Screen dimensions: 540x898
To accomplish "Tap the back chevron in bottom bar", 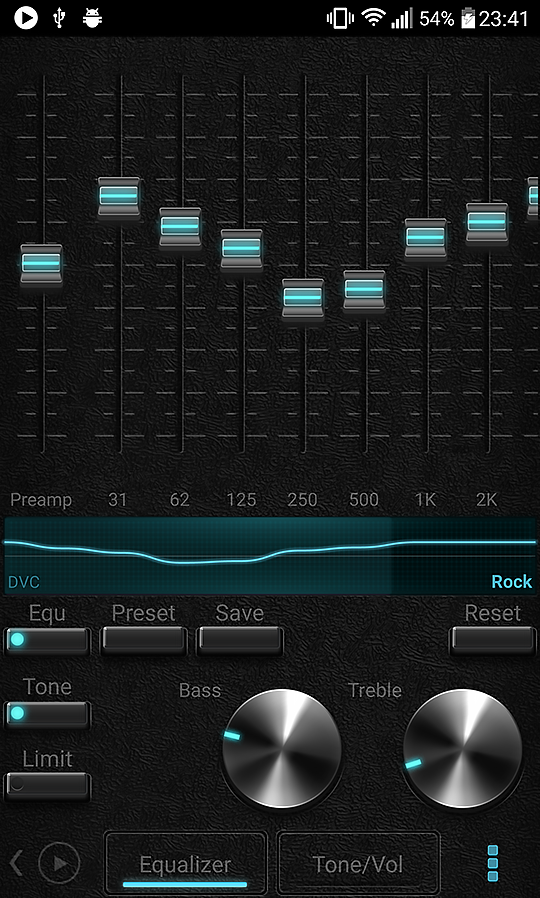I will pyautogui.click(x=17, y=862).
